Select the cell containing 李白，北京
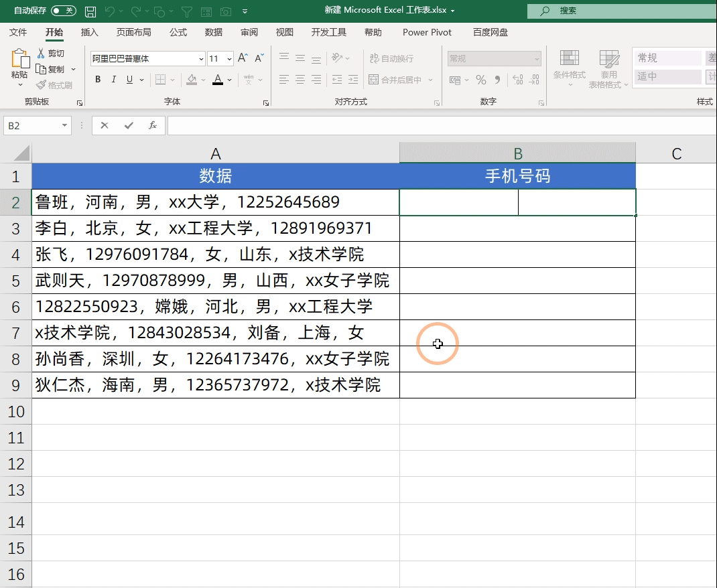This screenshot has height=588, width=717. coord(215,228)
